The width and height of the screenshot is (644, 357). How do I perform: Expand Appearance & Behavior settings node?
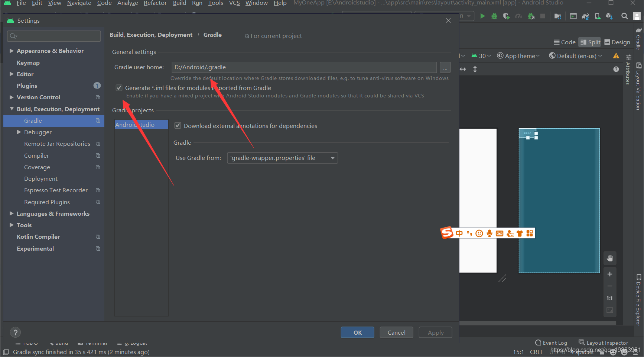tap(12, 51)
